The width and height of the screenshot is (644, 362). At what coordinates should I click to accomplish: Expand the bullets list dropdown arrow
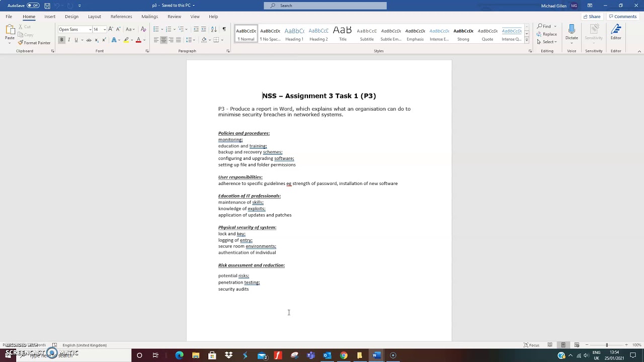point(162,29)
